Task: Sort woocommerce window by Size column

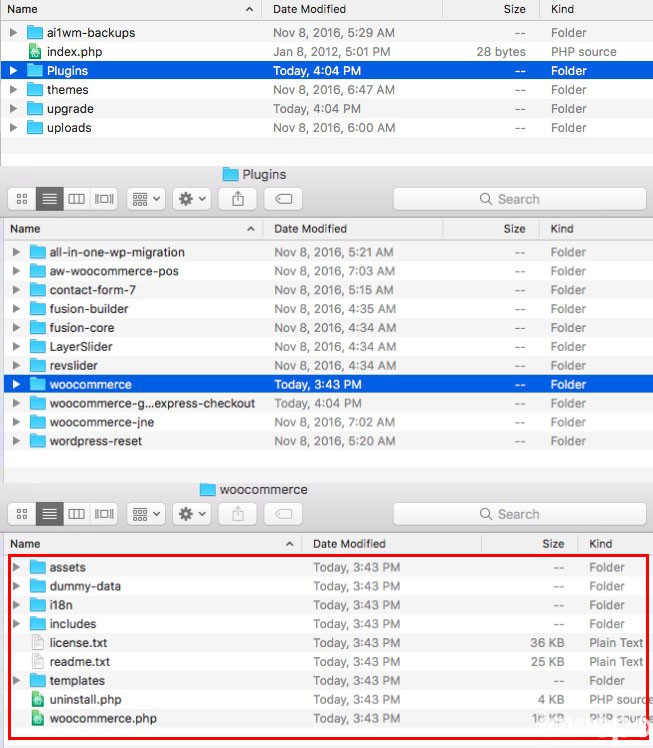Action: [x=529, y=543]
